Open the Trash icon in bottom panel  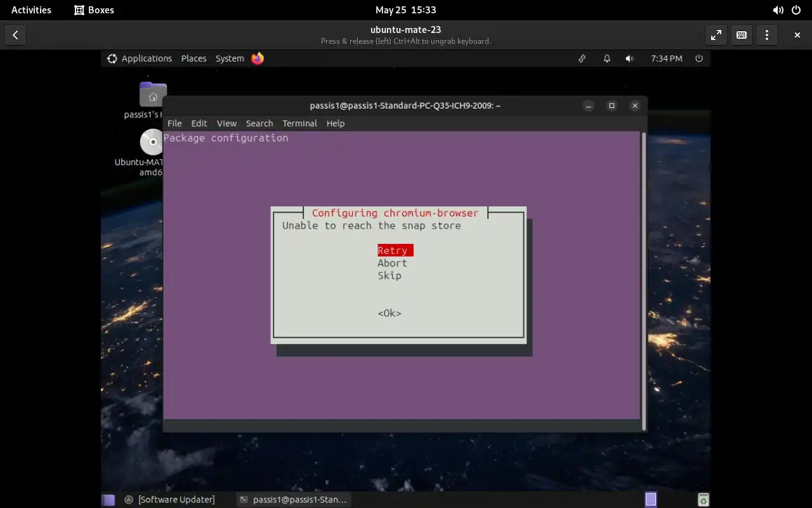703,500
